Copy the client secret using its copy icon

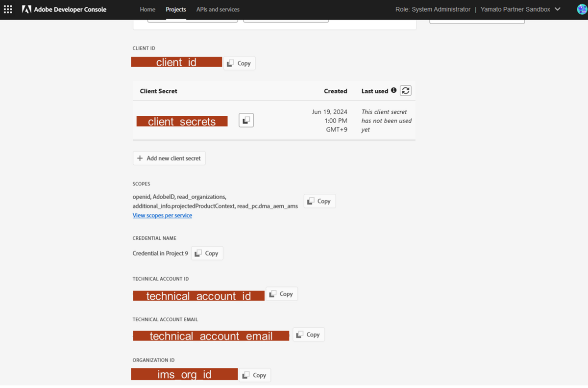click(x=246, y=120)
